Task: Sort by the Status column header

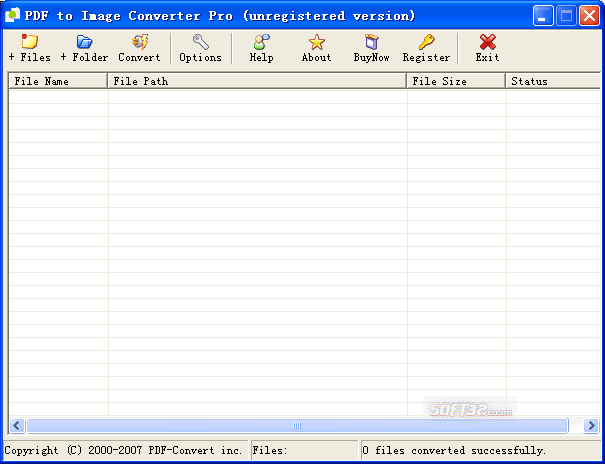Action: 553,81
